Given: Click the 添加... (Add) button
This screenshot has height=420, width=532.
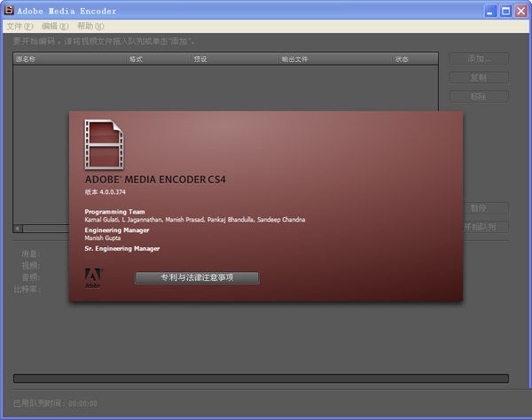Looking at the screenshot, I should point(479,58).
